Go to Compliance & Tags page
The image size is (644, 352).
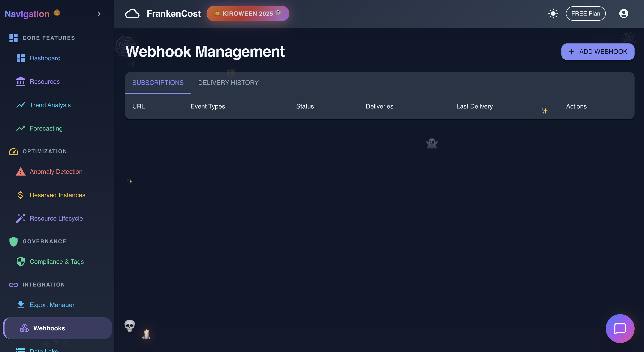click(56, 262)
